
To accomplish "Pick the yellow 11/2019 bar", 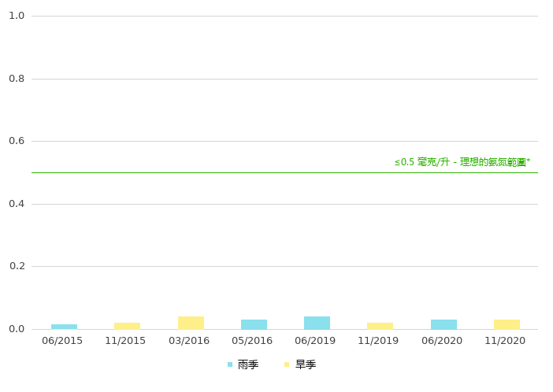I will (x=380, y=326).
